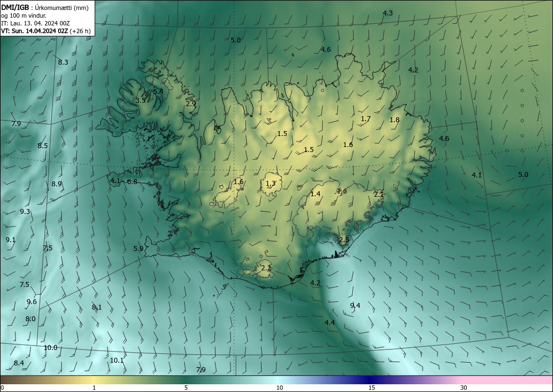553x392 pixels.
Task: Click the color scale tick label 0
Action: 2,388
